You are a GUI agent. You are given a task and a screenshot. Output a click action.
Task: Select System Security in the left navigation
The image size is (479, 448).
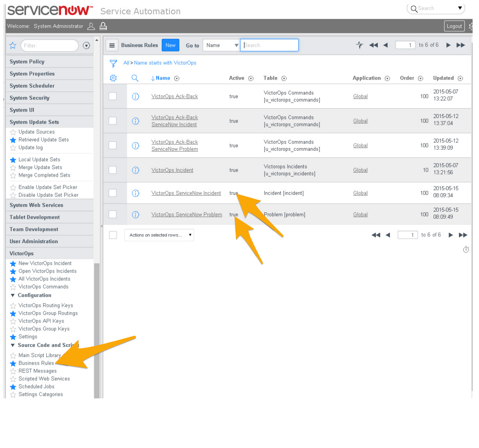(x=30, y=98)
